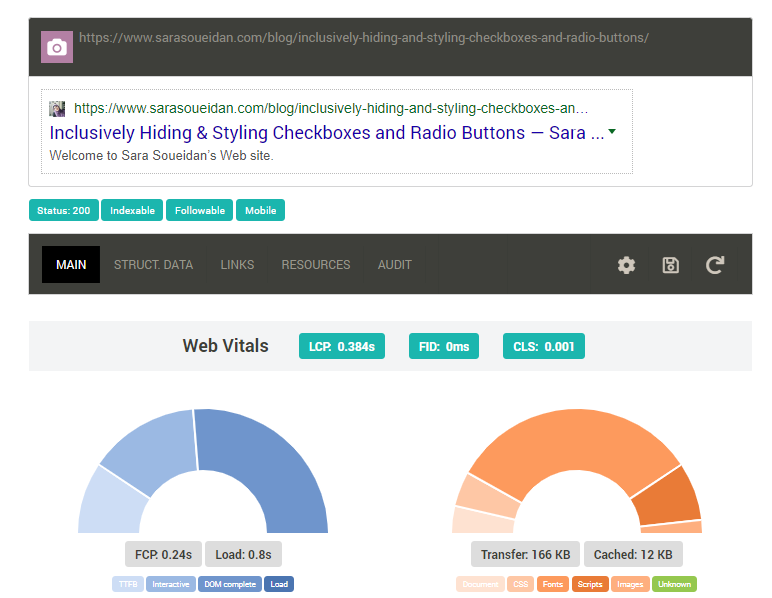The image size is (772, 598).
Task: Click the snippet title link Inclusively Hiding & Styling
Action: coord(327,133)
